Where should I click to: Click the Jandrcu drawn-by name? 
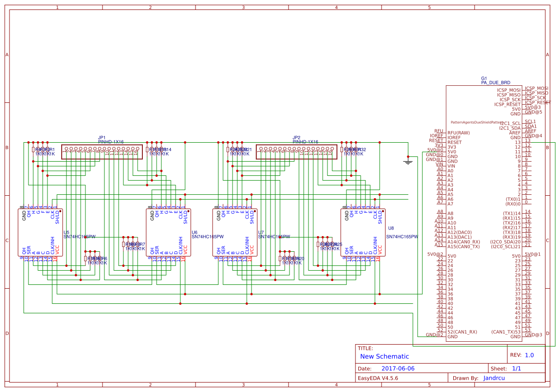pyautogui.click(x=494, y=378)
